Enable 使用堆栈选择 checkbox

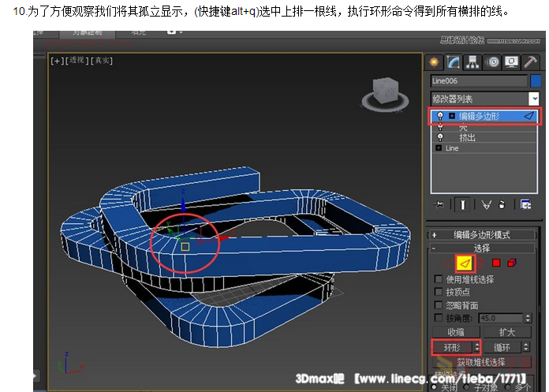438,279
